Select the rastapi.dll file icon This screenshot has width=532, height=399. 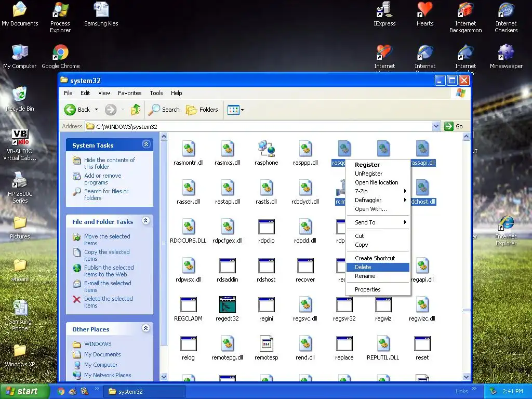click(x=228, y=188)
